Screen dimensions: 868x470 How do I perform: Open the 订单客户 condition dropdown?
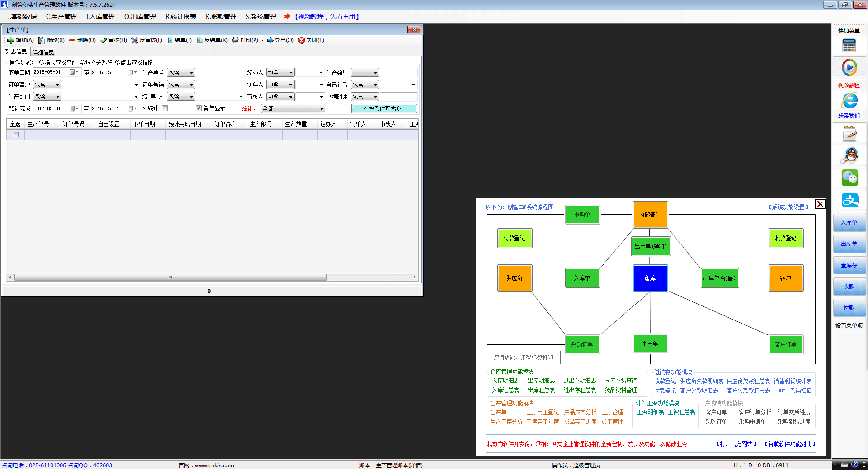(x=47, y=85)
